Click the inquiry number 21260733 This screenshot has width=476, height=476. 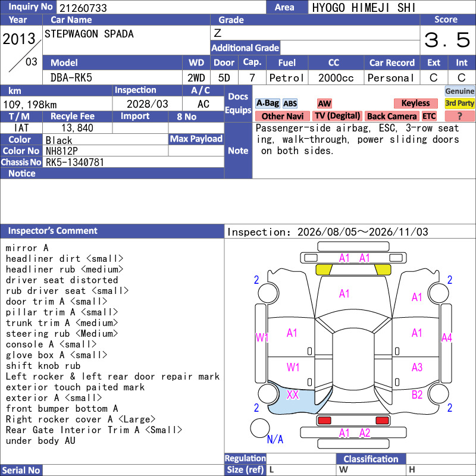click(x=83, y=8)
